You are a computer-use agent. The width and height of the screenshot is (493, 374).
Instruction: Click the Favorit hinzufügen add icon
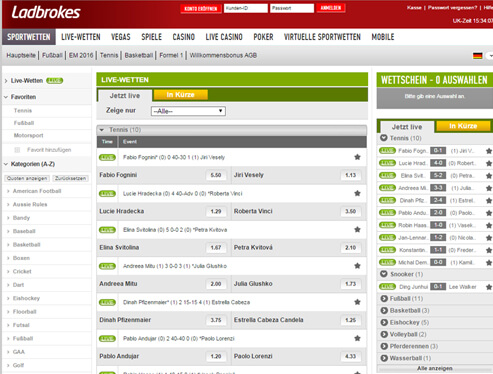(x=17, y=150)
